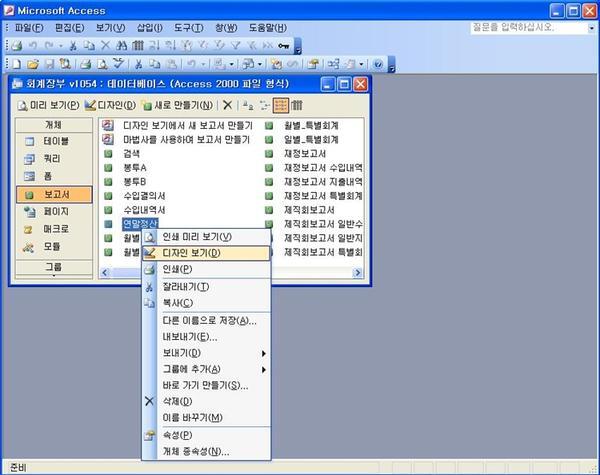Click the 수입결의서 report name
Screen dimensions: 600x475
pyautogui.click(x=144, y=196)
